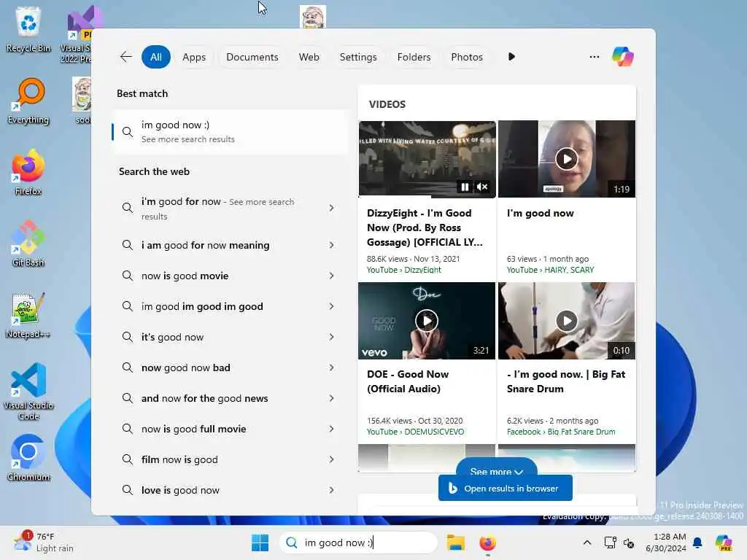This screenshot has height=560, width=747.
Task: Expand "and now for the good news" arrow
Action: [x=331, y=398]
